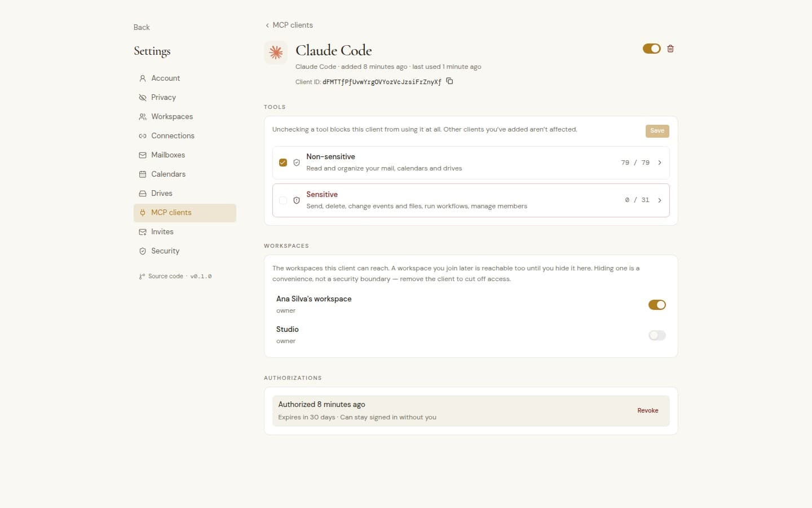Check the Sensitive tools checkbox
This screenshot has height=508, width=812.
283,200
